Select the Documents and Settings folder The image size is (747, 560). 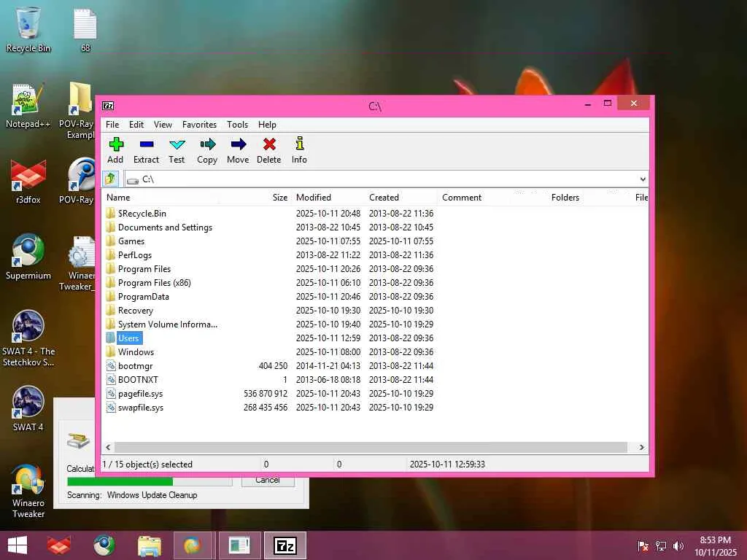(165, 227)
